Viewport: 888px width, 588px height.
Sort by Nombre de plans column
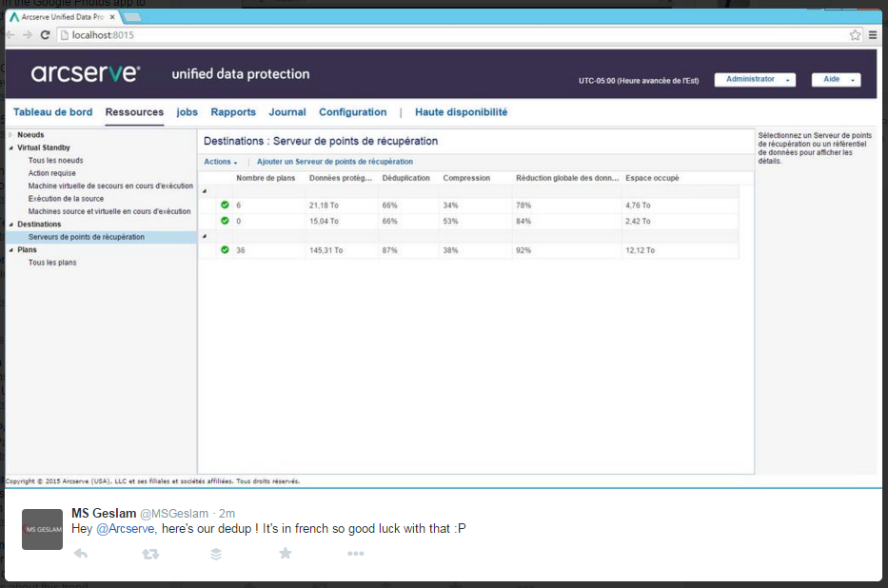(266, 178)
